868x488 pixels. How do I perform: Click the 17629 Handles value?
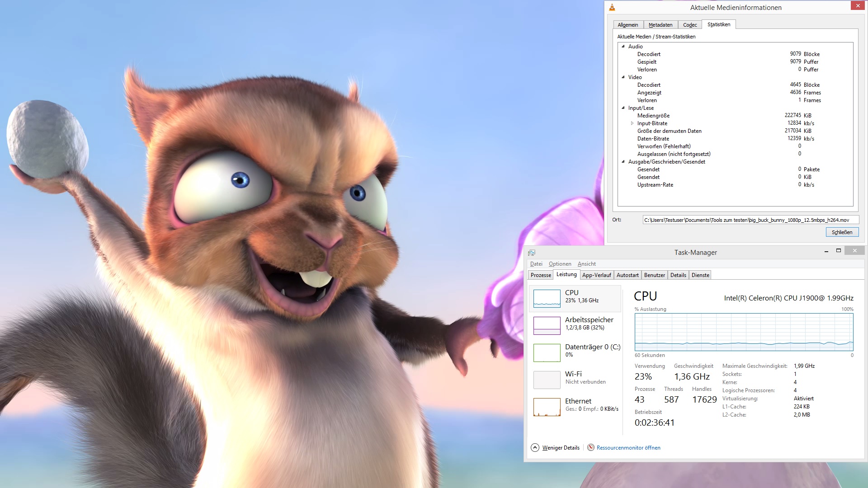pos(704,399)
